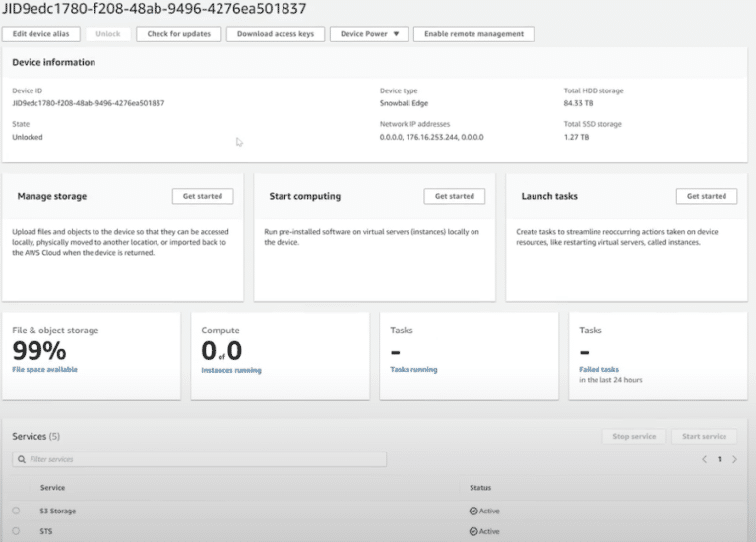Image resolution: width=756 pixels, height=542 pixels.
Task: Click the Services (5) heading
Action: pos(36,436)
